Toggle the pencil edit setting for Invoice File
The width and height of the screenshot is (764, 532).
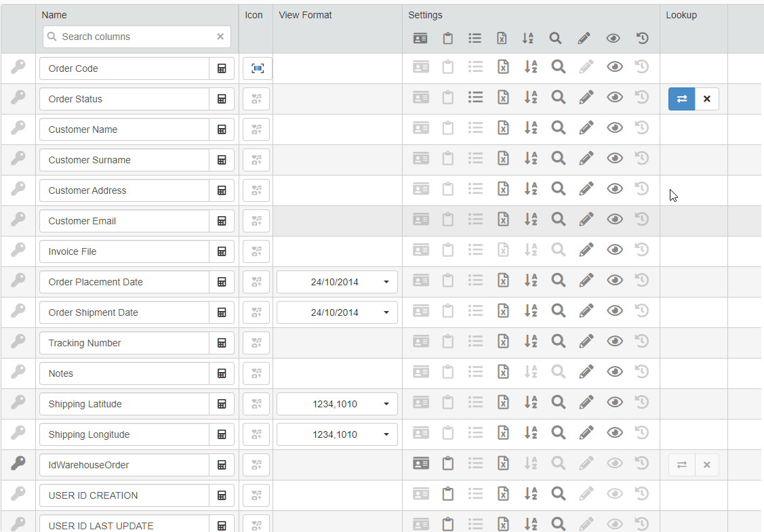click(x=586, y=250)
